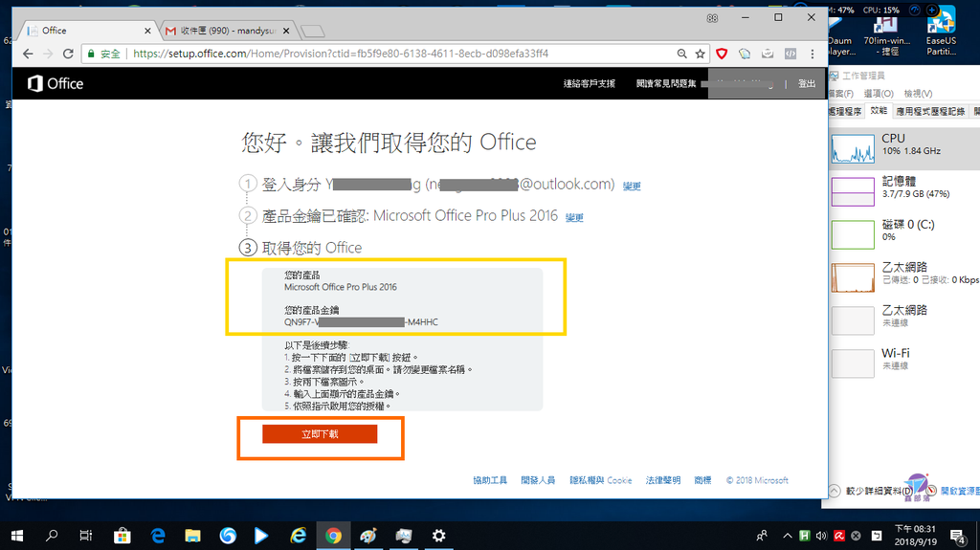Open the 閱讀常見問題集 FAQ link
The height and width of the screenshot is (550, 980).
tap(666, 84)
